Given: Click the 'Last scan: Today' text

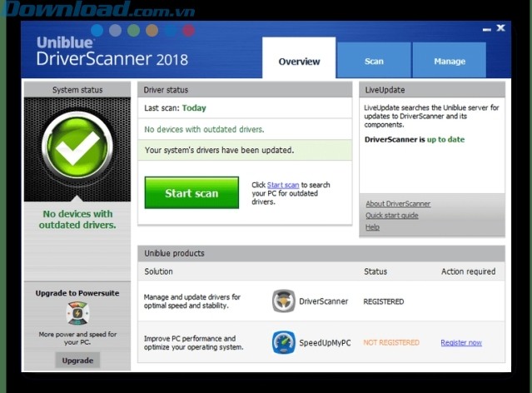Looking at the screenshot, I should click(x=175, y=108).
